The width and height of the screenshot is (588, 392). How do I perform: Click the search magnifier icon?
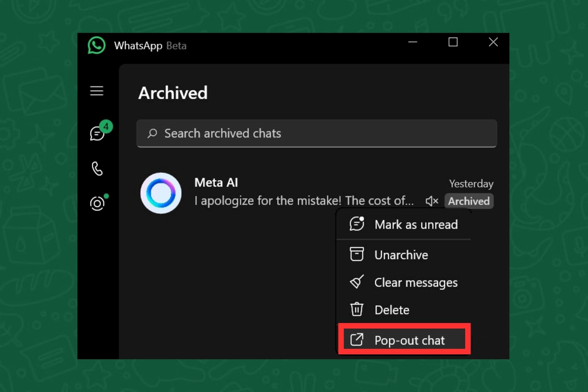152,133
